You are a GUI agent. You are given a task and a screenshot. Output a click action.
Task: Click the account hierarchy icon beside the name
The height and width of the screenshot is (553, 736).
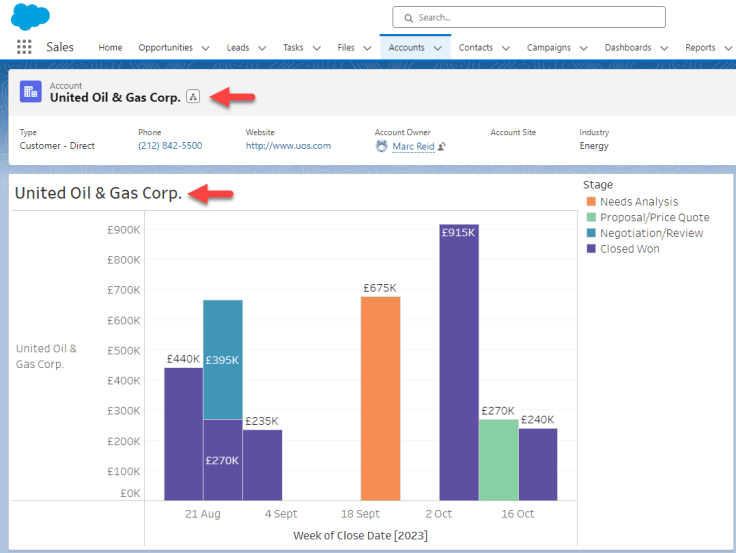(x=193, y=97)
